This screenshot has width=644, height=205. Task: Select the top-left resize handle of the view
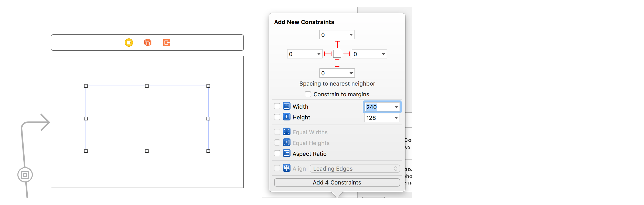[x=86, y=86]
